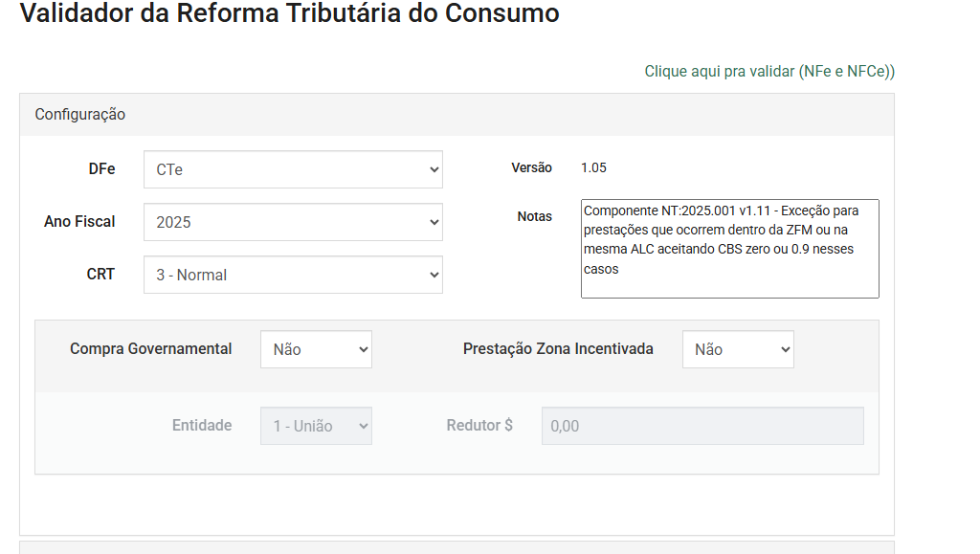Click the 'CRT' field label
The width and height of the screenshot is (980, 554).
[x=99, y=275]
